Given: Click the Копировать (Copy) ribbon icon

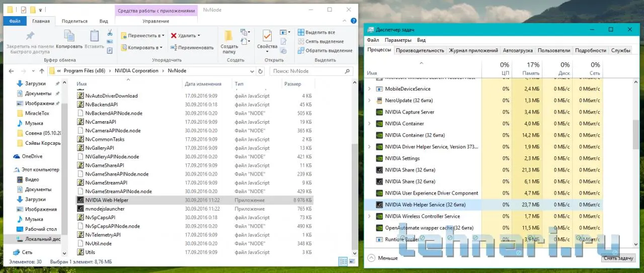Looking at the screenshot, I should click(69, 39).
